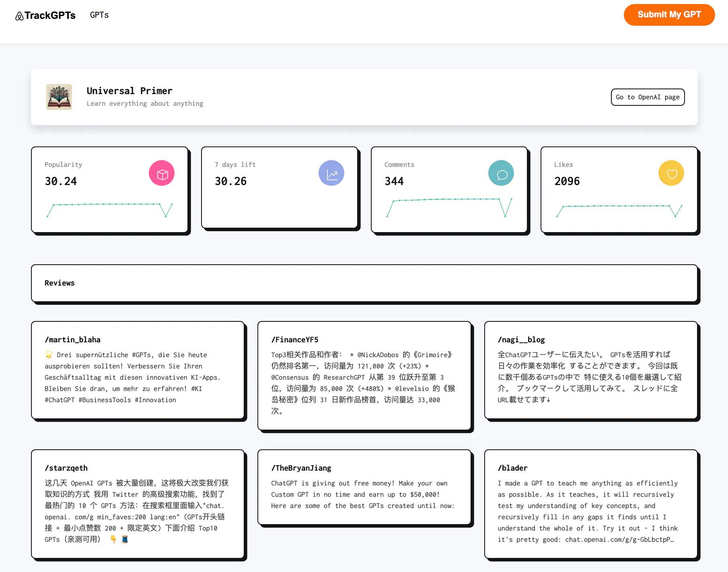Image resolution: width=728 pixels, height=572 pixels.
Task: Click the Submit My GPT button
Action: pyautogui.click(x=669, y=15)
